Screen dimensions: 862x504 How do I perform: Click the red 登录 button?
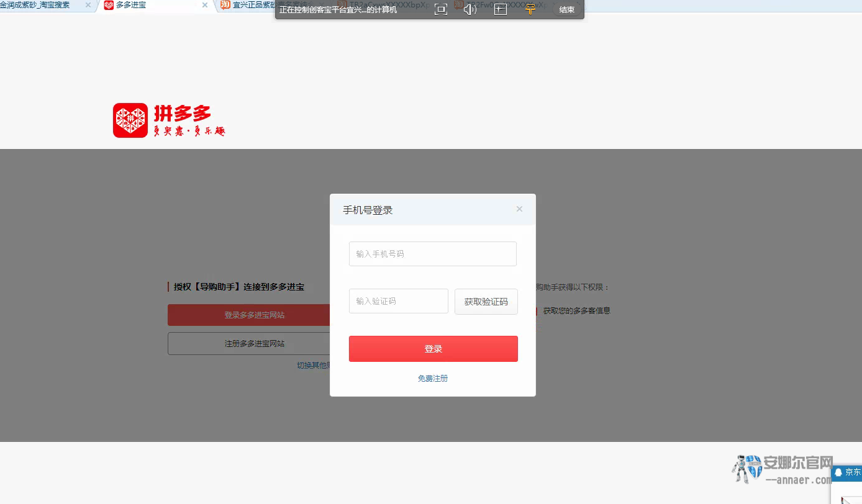click(x=433, y=349)
